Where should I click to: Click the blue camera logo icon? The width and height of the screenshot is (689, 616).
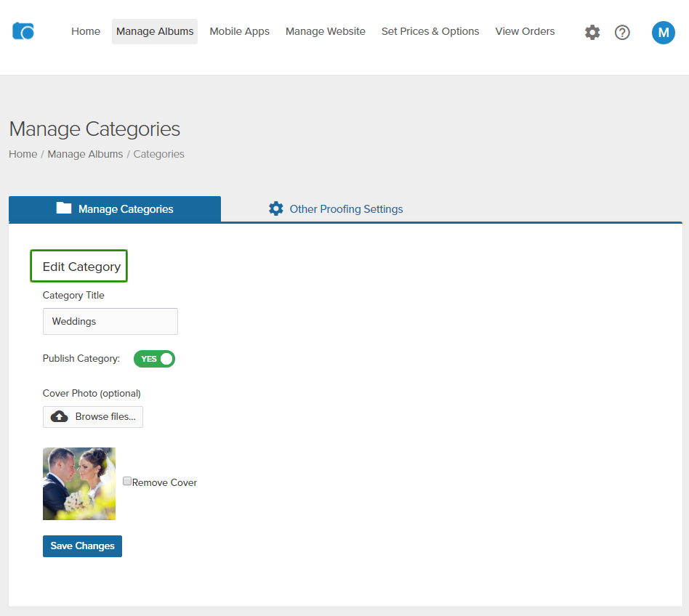23,31
